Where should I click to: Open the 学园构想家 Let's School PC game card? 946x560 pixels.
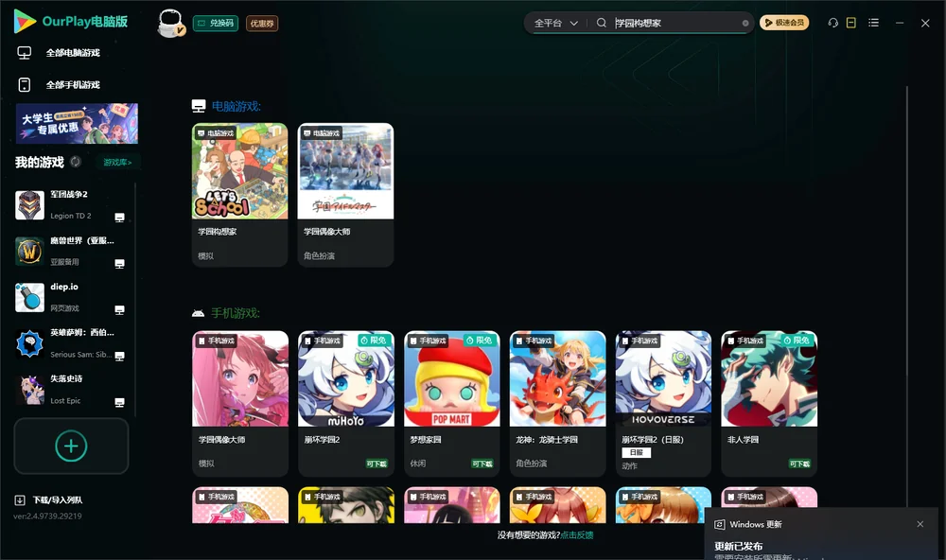click(240, 195)
